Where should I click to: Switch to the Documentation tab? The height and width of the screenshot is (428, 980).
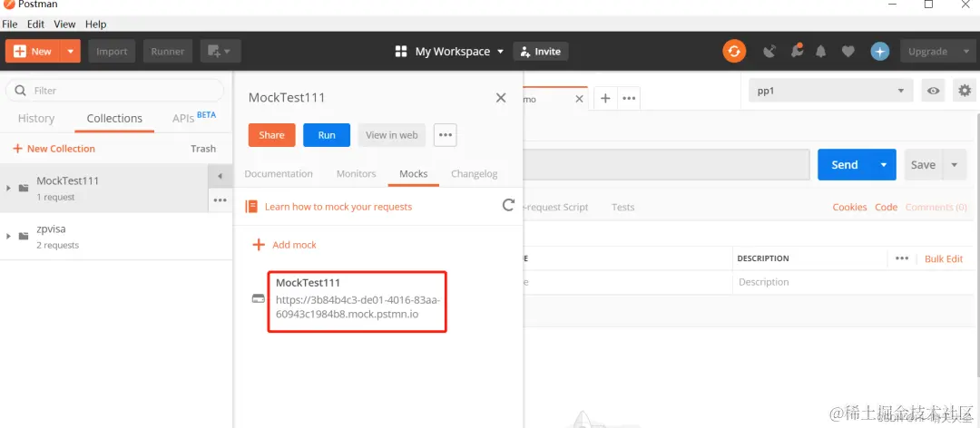click(279, 174)
